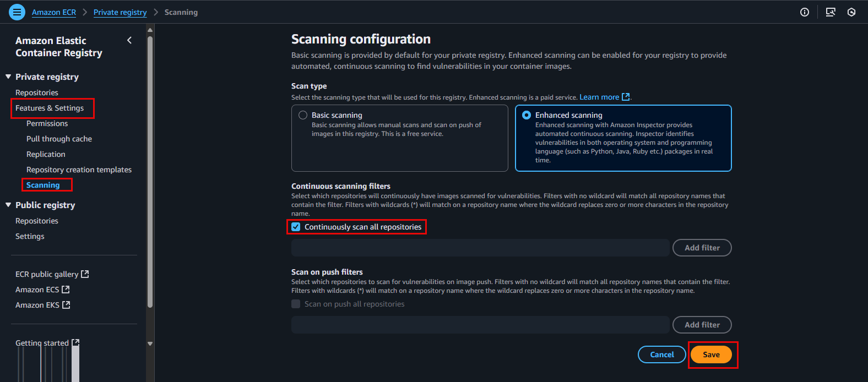
Task: Open Replication settings in sidebar
Action: (46, 154)
